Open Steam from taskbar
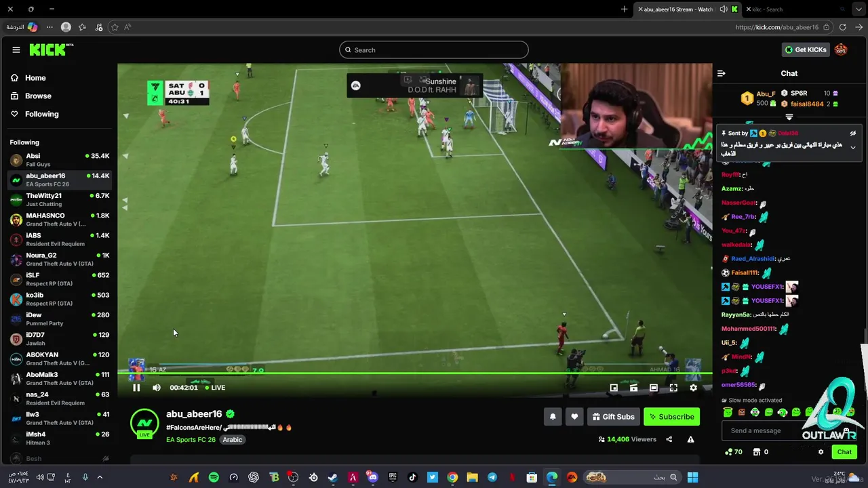Viewport: 868px width, 488px height. coord(332,477)
